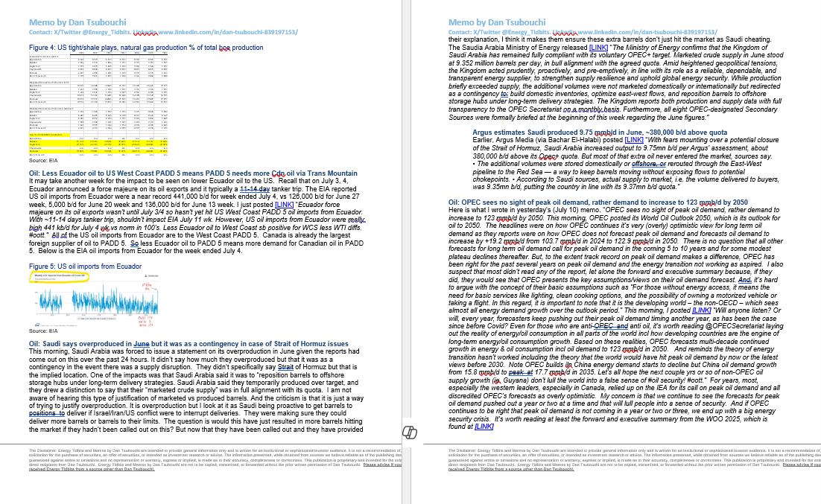Screen dimensions: 821x504
Task: Open the [LINK] after 'This morning, I posted'
Action: pos(702,310)
